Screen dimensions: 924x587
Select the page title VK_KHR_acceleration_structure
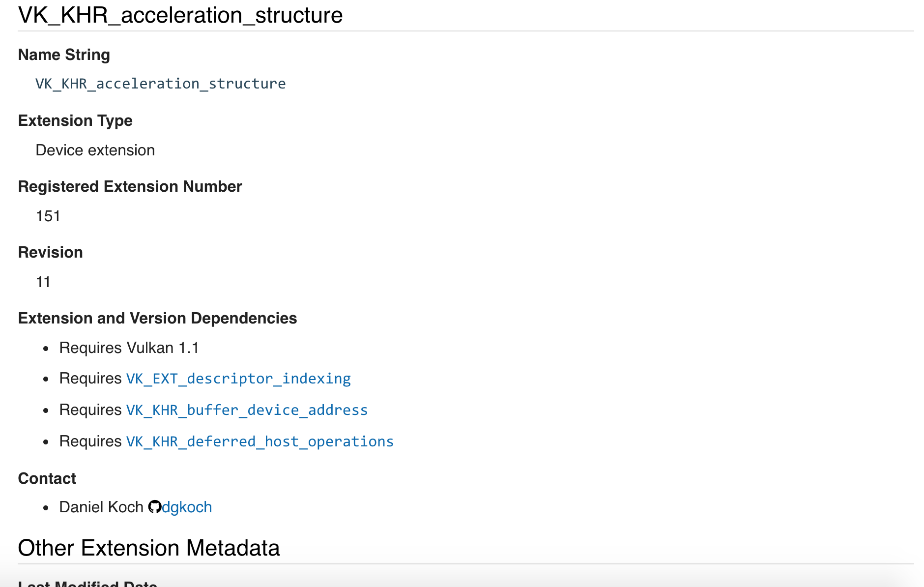point(180,15)
